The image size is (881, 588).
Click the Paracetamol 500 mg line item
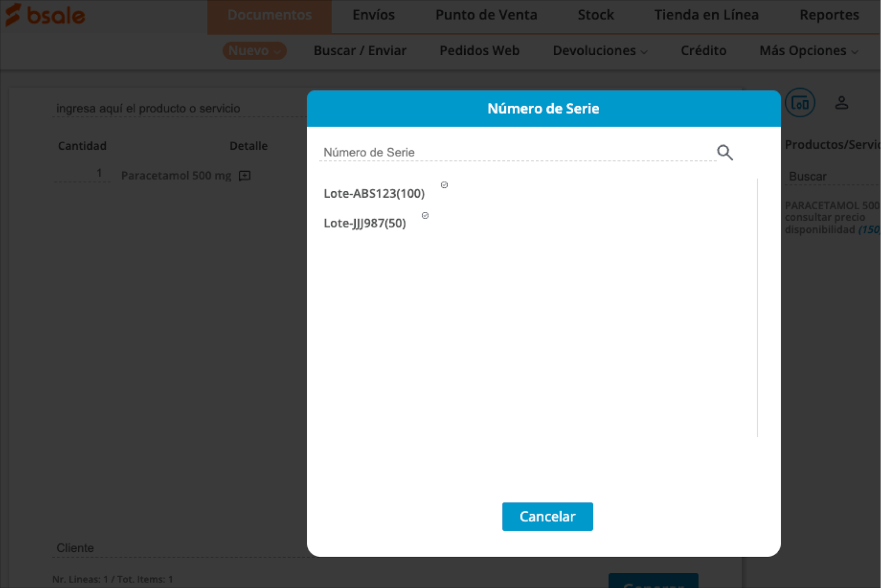(176, 176)
